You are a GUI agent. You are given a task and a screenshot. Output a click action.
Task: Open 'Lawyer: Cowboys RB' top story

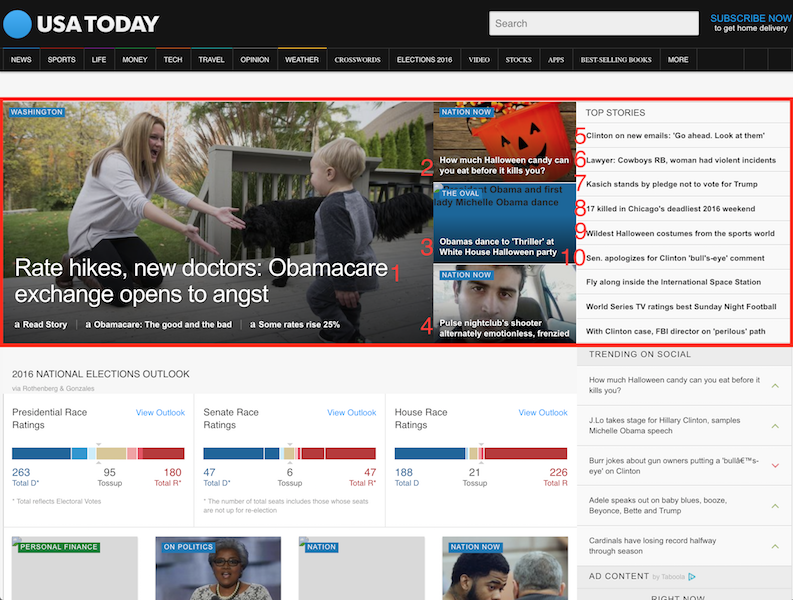click(x=681, y=160)
